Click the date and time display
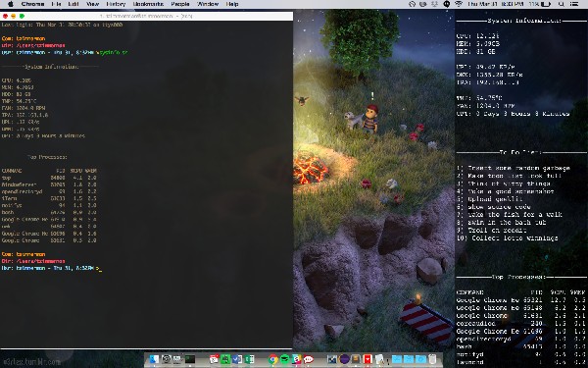Viewport: 588px width, 368px height. pyautogui.click(x=495, y=4)
